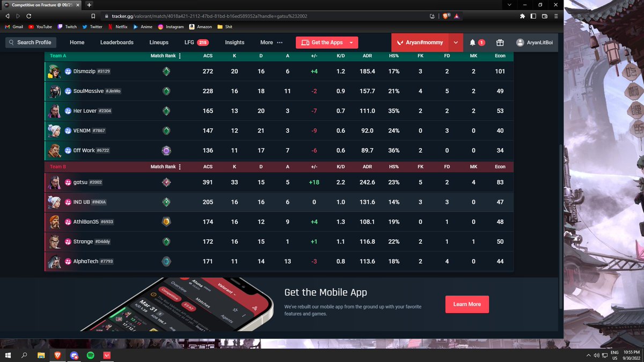Sort Team B by ADR column header

point(367,167)
